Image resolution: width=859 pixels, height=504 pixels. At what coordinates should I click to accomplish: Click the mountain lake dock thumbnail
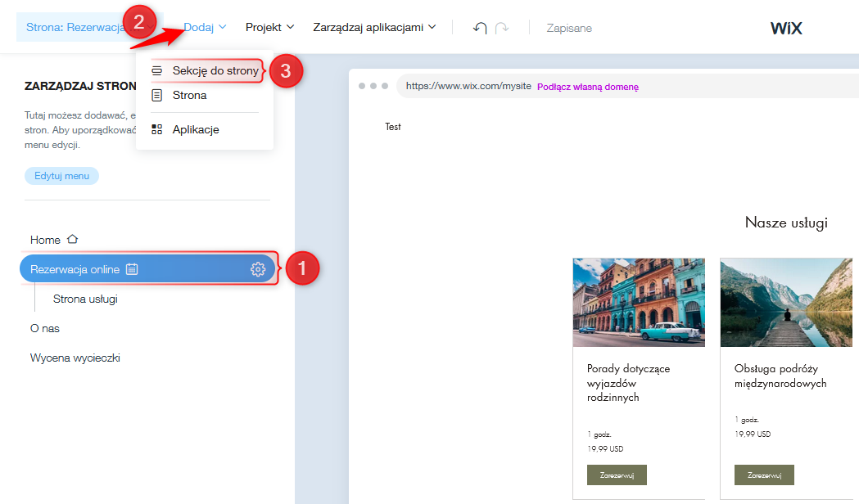(x=786, y=302)
